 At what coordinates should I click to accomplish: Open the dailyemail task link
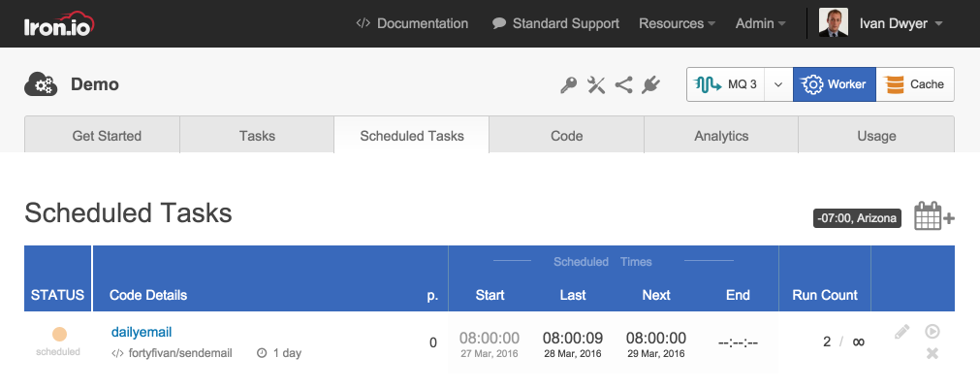pos(142,332)
